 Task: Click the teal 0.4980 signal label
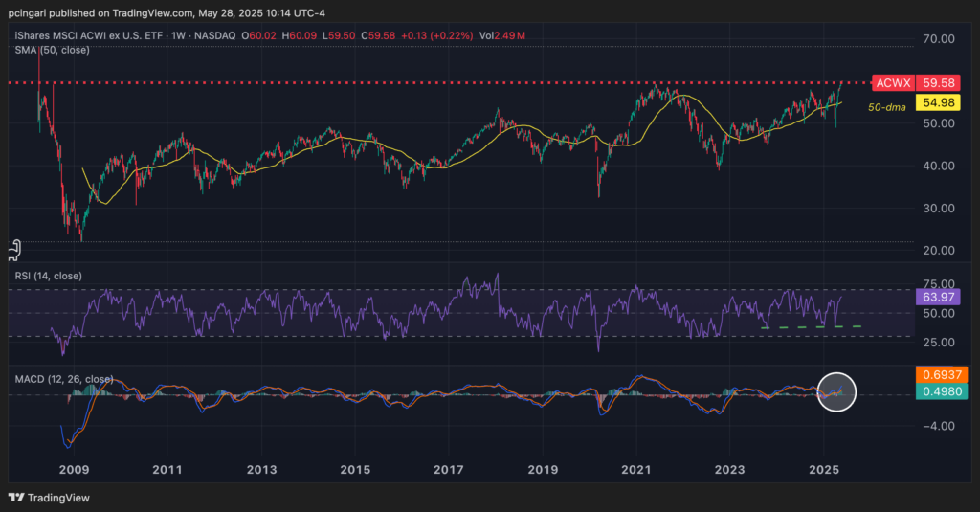[942, 391]
